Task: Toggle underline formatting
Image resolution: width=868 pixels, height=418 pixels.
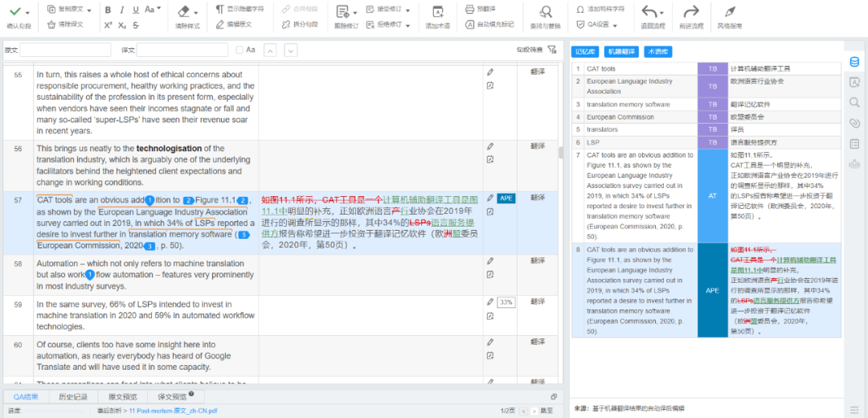Action: coord(136,10)
